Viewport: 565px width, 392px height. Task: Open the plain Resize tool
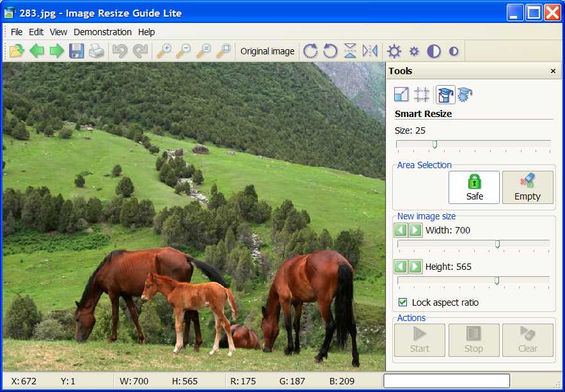401,94
